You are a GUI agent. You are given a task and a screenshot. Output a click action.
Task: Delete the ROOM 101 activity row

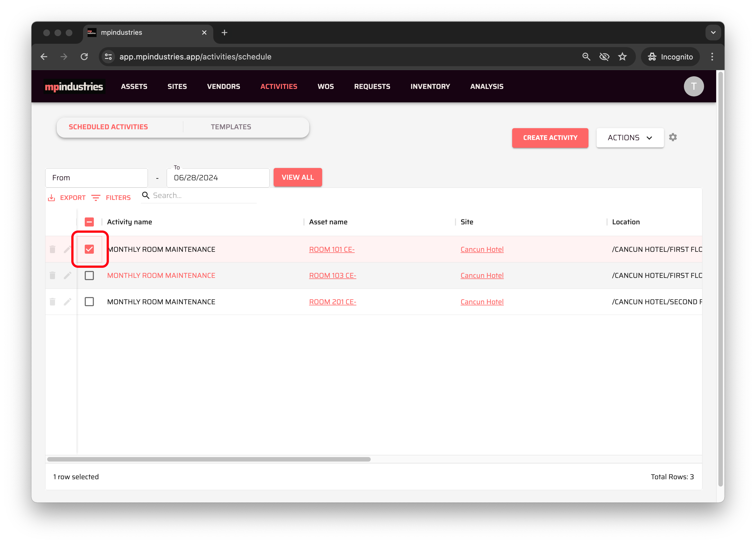coord(52,249)
